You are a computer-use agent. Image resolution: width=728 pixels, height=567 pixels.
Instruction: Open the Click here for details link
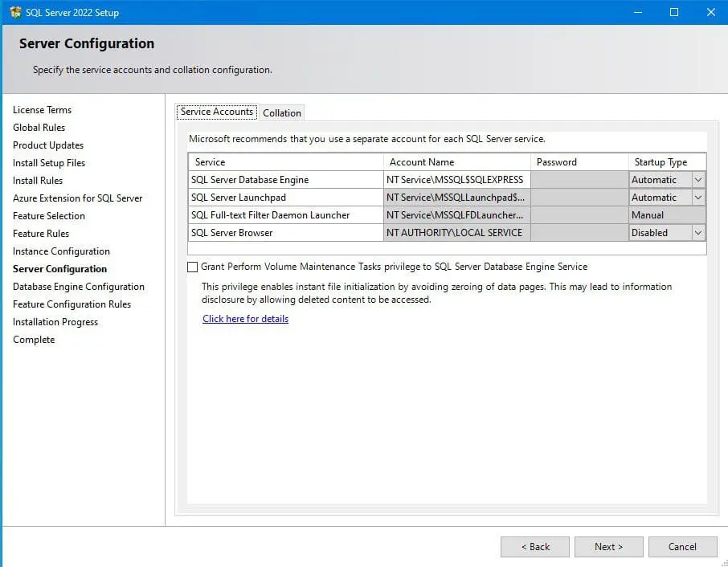pyautogui.click(x=245, y=319)
